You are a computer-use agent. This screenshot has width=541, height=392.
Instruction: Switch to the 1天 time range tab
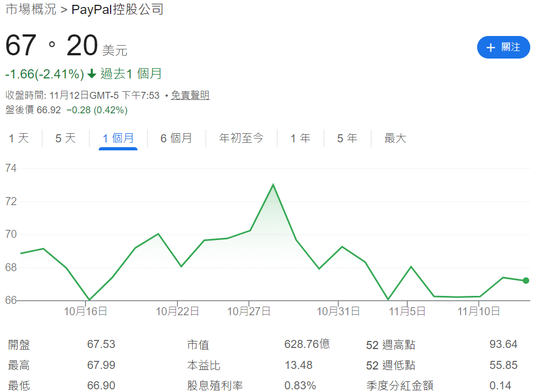[x=19, y=138]
